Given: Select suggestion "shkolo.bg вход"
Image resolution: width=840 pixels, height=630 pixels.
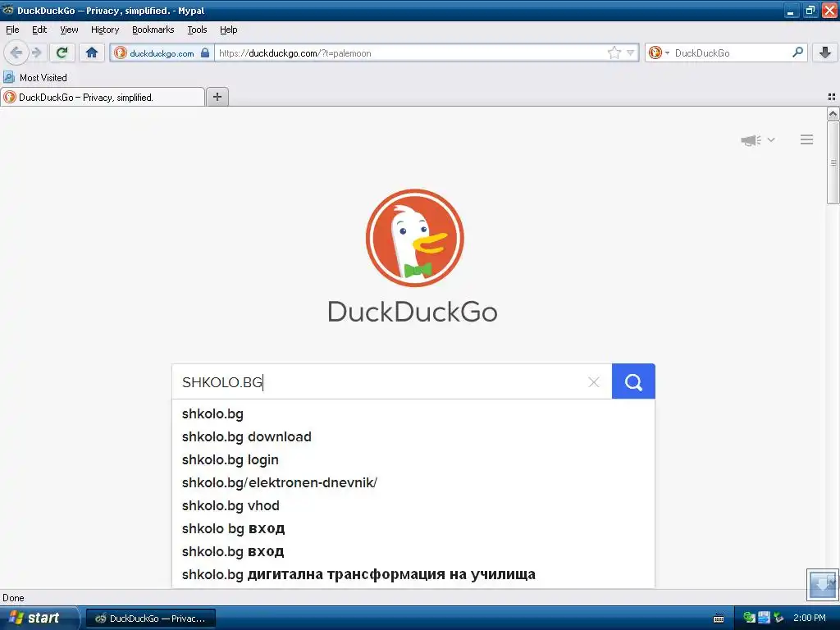Looking at the screenshot, I should click(x=413, y=552).
